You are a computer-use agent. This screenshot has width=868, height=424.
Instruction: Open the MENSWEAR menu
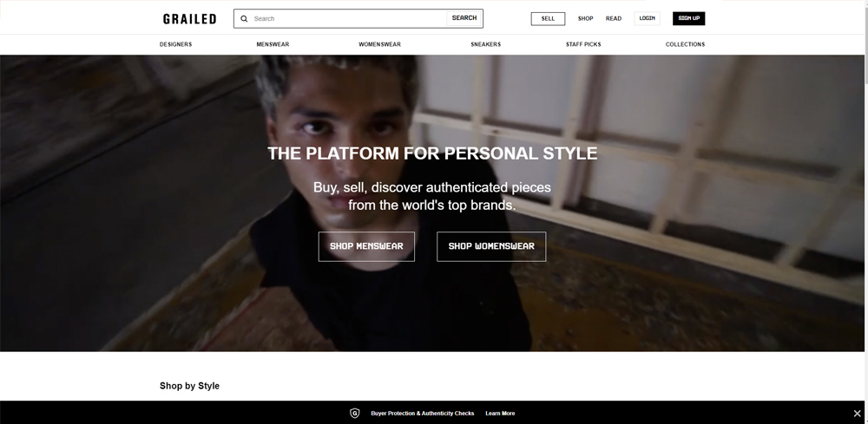point(273,44)
